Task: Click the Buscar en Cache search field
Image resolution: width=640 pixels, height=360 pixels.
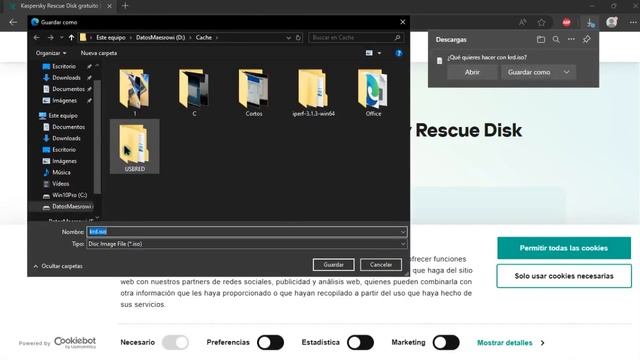Action: point(356,38)
